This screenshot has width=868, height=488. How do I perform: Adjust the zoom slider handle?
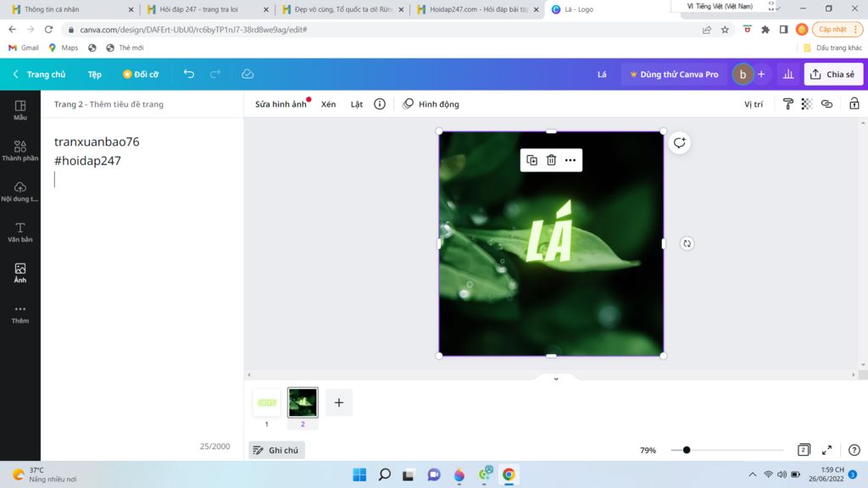click(687, 450)
